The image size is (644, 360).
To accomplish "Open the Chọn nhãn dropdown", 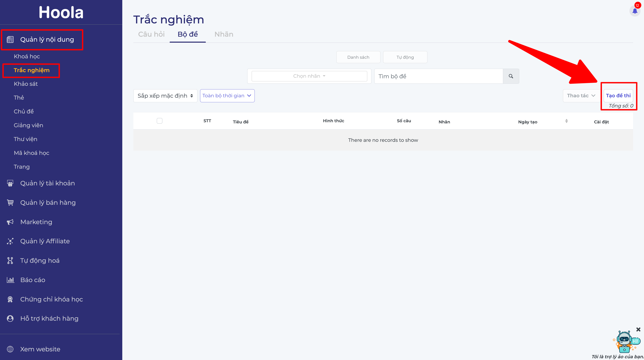I will pos(309,76).
